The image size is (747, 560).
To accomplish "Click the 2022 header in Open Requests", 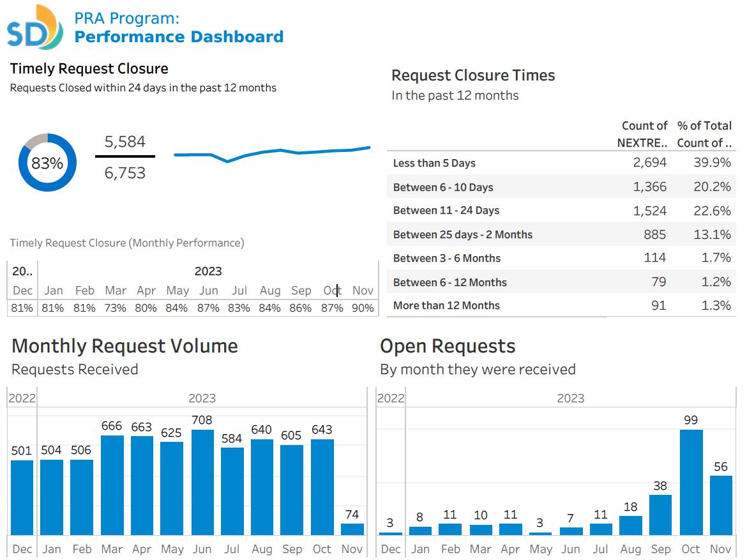I will tap(391, 398).
